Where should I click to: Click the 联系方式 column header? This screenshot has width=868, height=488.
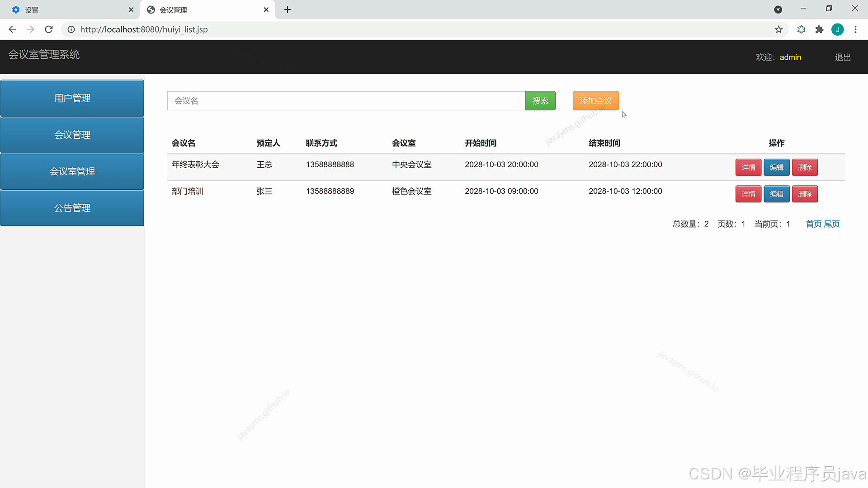coord(321,143)
